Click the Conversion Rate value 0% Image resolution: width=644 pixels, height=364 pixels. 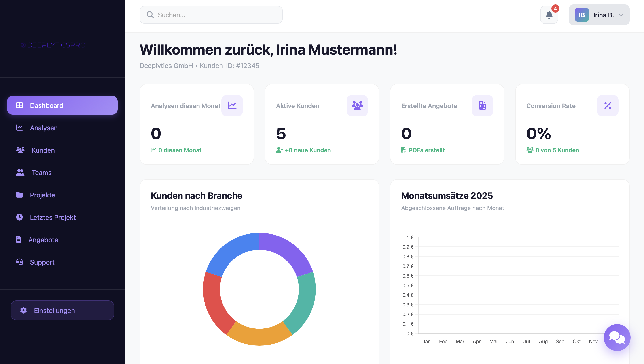538,133
